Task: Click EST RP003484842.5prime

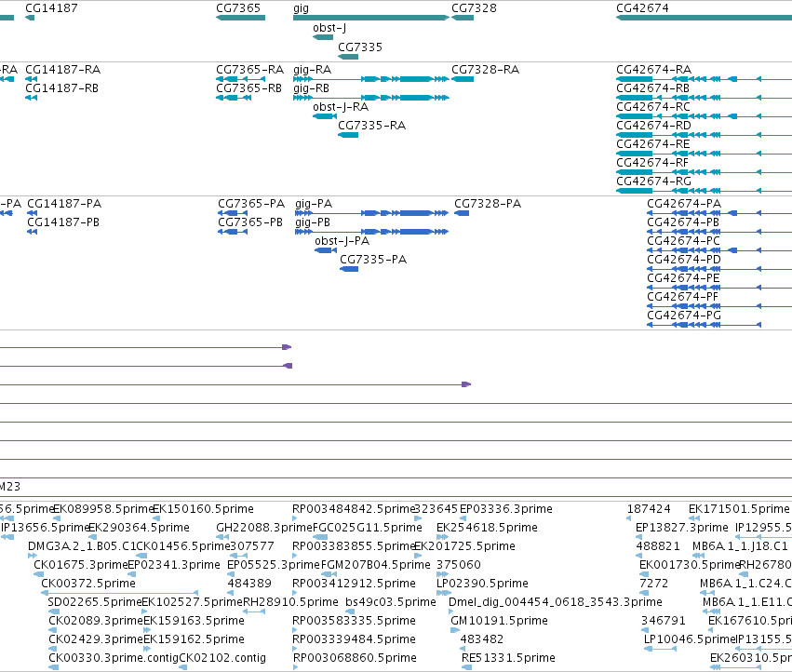Action: [353, 509]
